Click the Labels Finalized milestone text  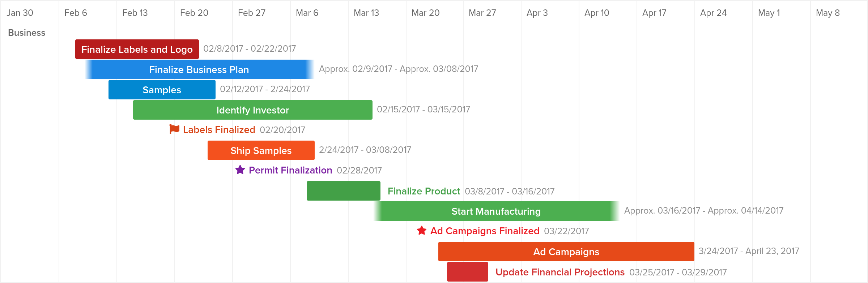click(219, 130)
